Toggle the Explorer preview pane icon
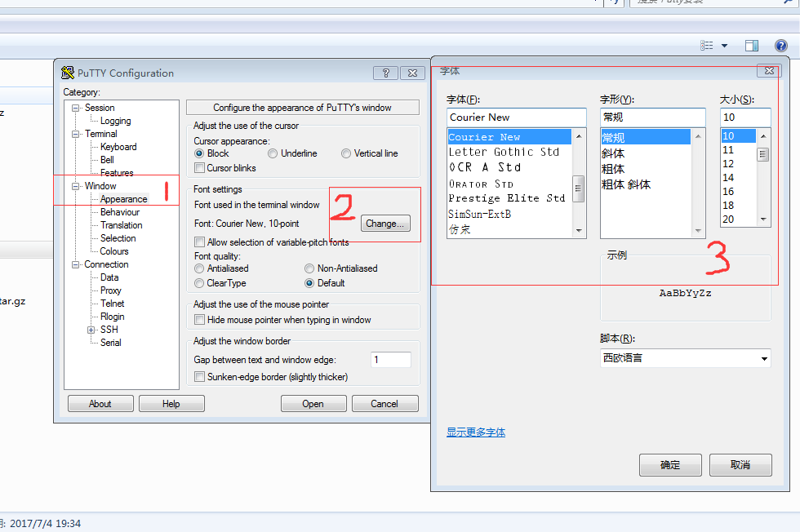This screenshot has width=800, height=532. [752, 46]
